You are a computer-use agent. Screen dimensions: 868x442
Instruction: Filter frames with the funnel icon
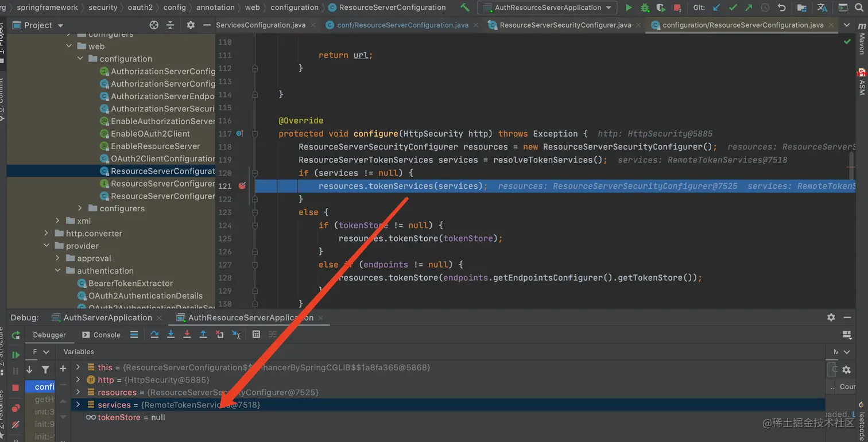pyautogui.click(x=45, y=370)
